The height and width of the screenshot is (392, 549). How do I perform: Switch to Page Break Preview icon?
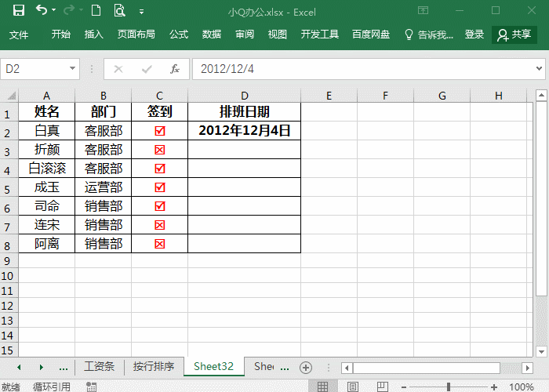[383, 387]
